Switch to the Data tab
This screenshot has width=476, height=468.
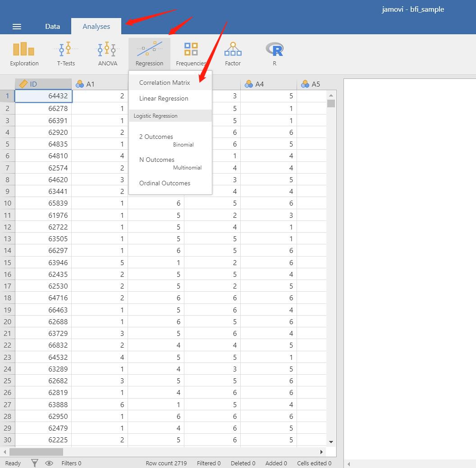click(x=53, y=27)
